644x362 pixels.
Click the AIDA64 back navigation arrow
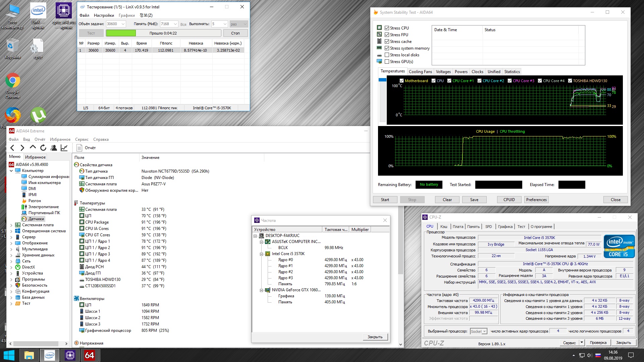pos(12,148)
